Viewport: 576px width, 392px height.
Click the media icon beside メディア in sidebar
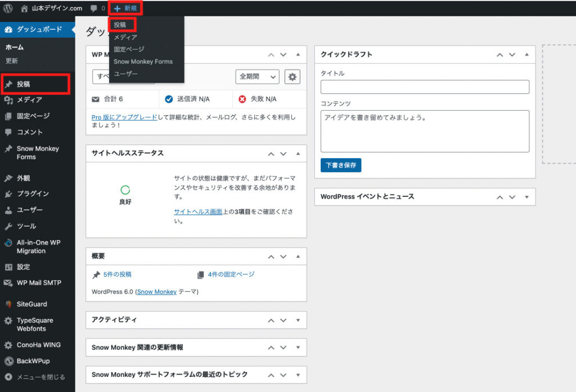tap(8, 100)
